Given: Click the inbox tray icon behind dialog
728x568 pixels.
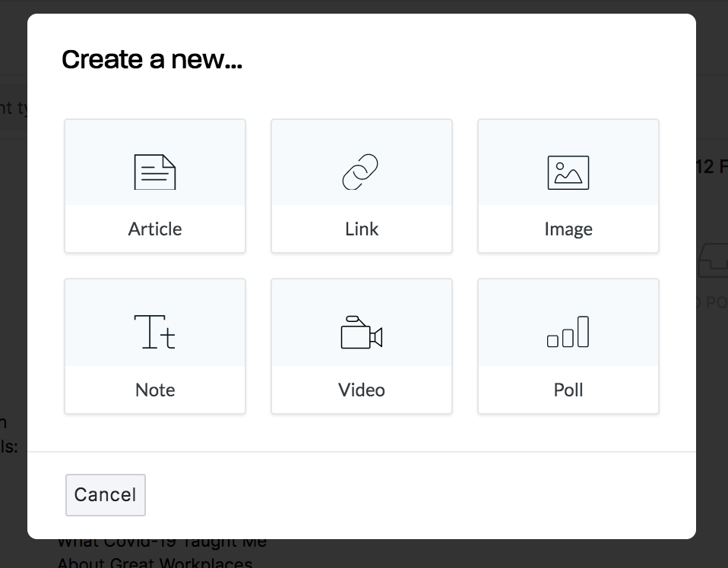Looking at the screenshot, I should click(713, 260).
